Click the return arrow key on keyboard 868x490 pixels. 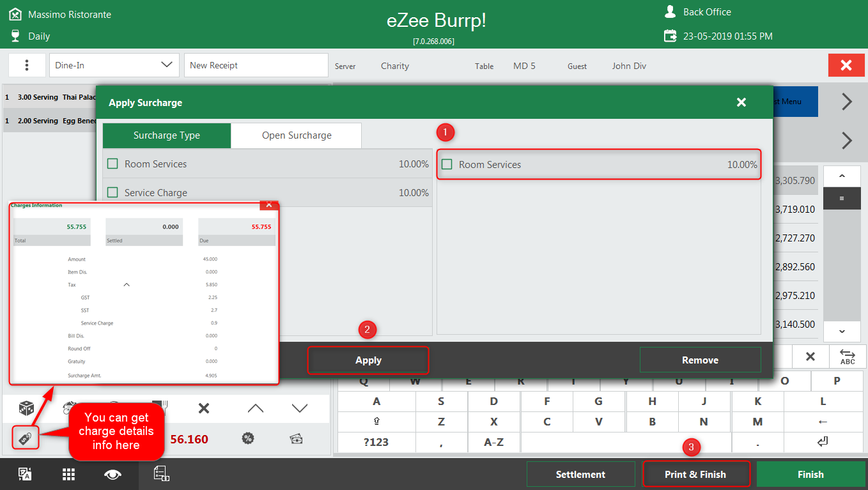point(823,441)
